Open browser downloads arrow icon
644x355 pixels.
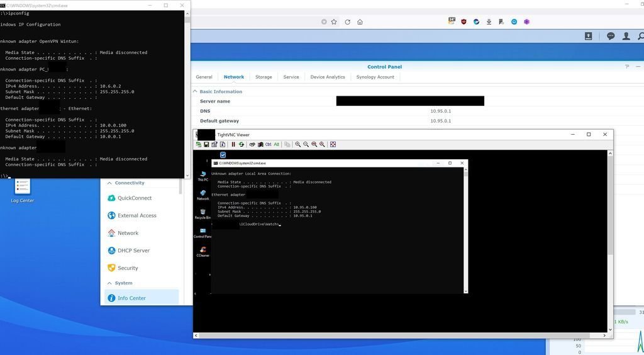tap(489, 21)
